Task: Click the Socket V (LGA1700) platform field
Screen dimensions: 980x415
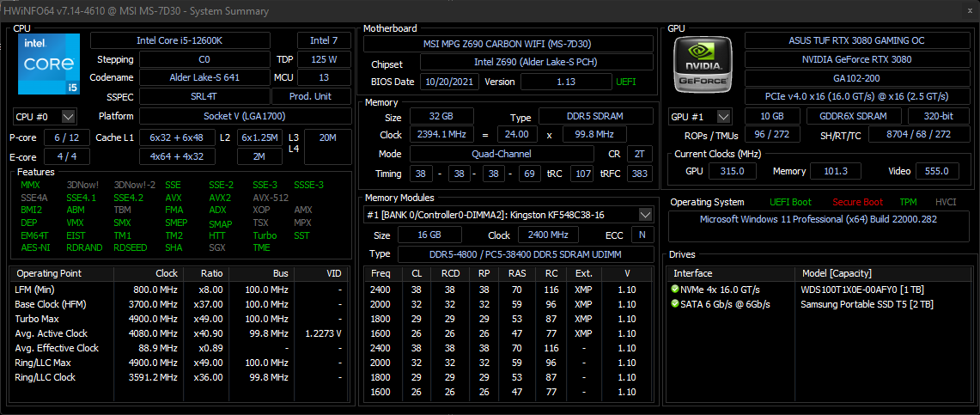Action: point(245,116)
